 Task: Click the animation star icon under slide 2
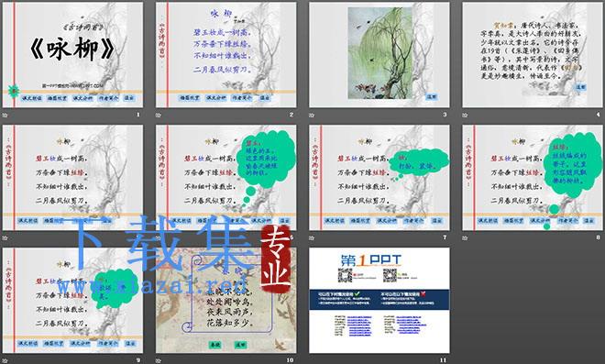(x=159, y=115)
